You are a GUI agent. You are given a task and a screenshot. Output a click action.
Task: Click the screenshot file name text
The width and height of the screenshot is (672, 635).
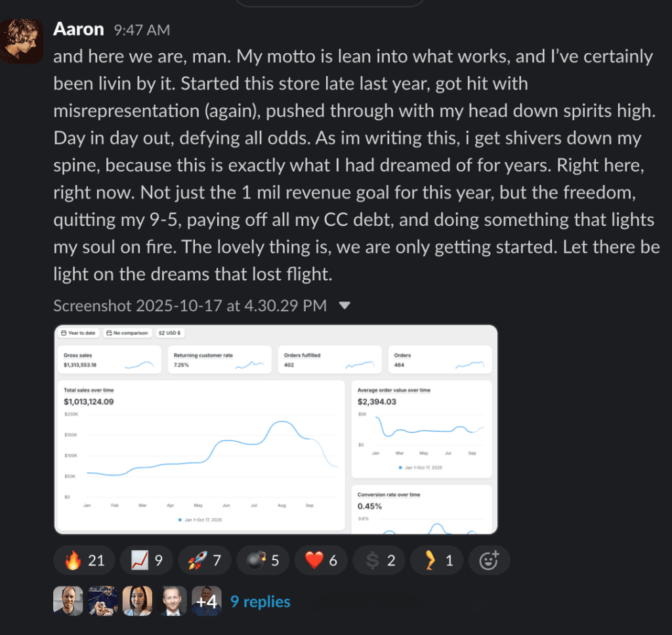point(190,306)
